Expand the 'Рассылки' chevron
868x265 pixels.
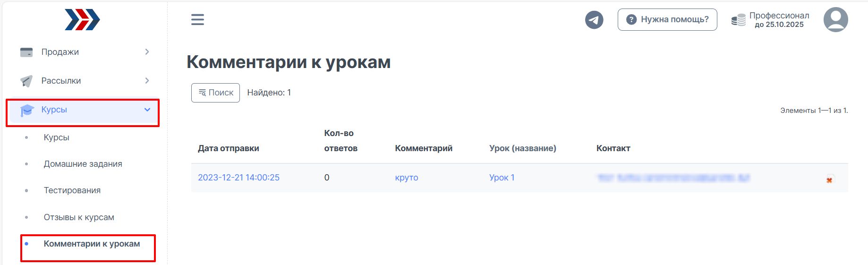point(147,81)
